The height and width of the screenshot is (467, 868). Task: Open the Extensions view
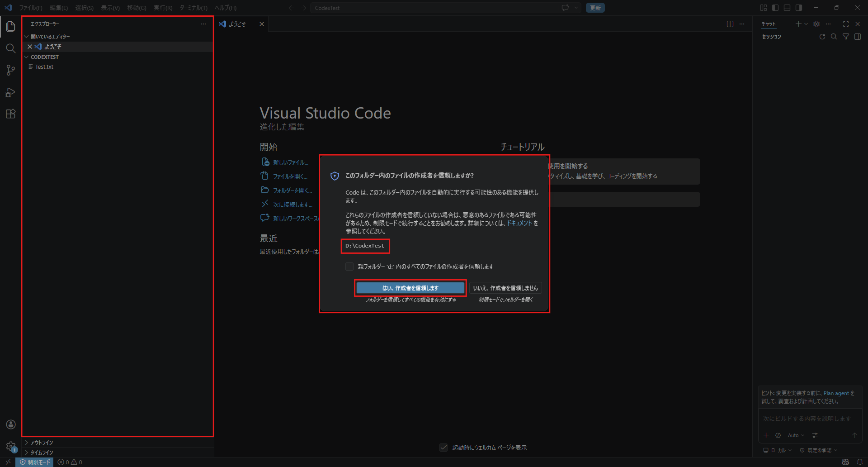tap(10, 114)
